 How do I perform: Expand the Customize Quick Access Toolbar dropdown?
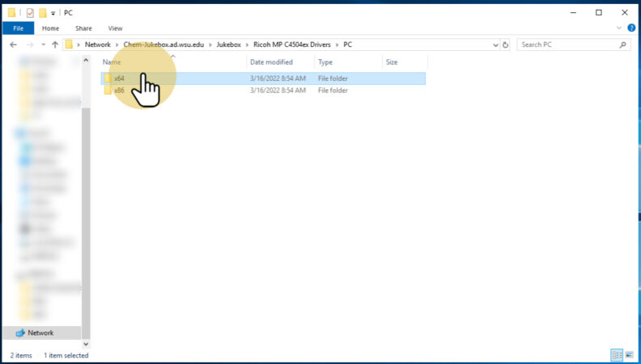(x=53, y=13)
